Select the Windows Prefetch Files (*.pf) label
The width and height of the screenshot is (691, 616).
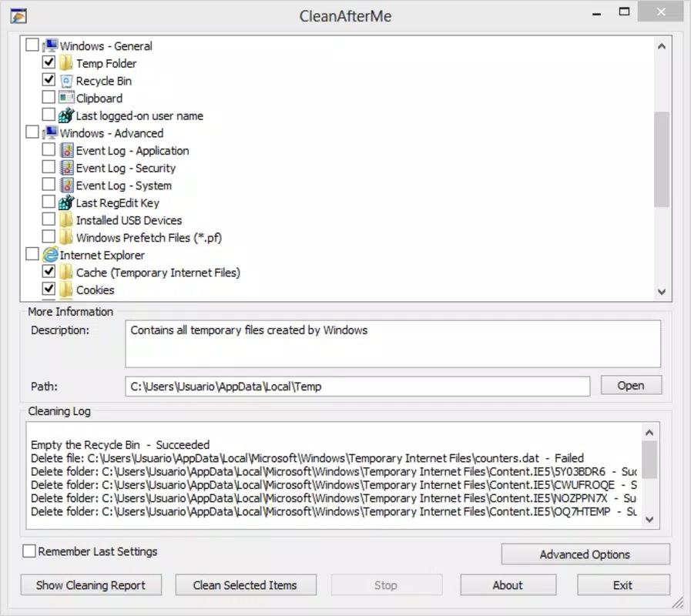pyautogui.click(x=149, y=238)
